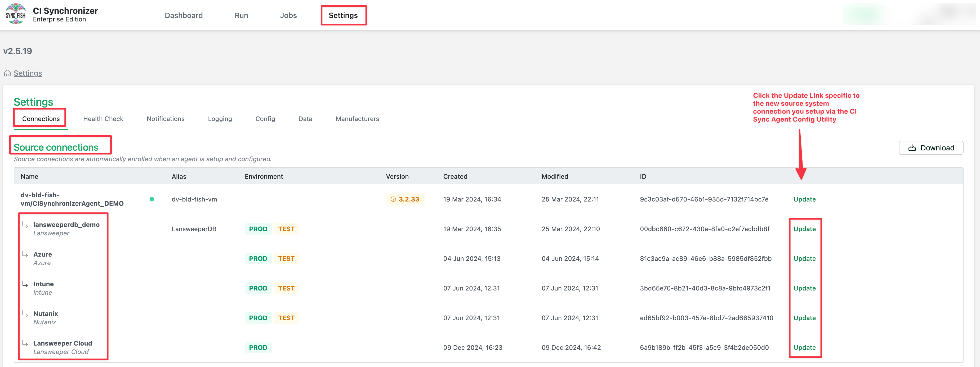Click Update for the dv-bld-fish-vm agent row
Image resolution: width=980 pixels, height=367 pixels.
click(805, 199)
